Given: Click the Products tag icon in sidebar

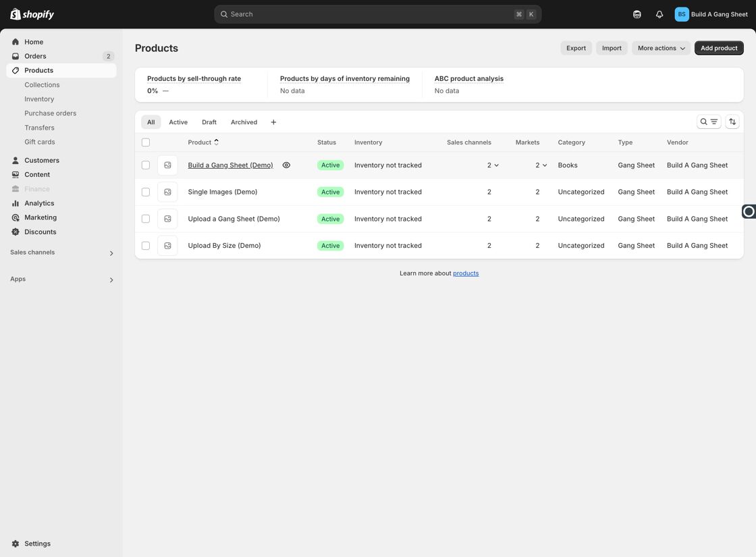Looking at the screenshot, I should (16, 70).
